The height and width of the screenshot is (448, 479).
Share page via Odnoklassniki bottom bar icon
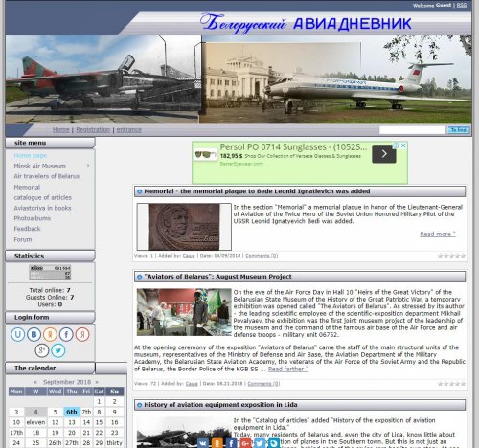click(x=217, y=443)
